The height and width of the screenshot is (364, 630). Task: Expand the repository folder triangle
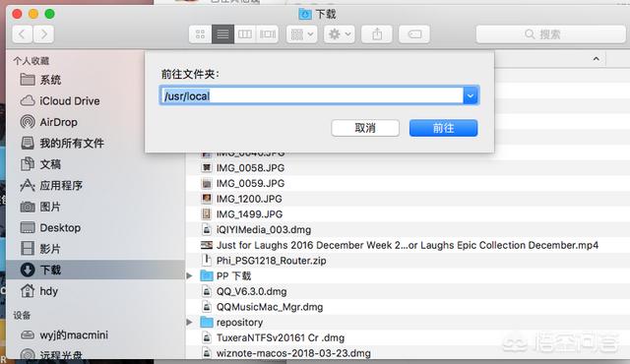pos(190,322)
